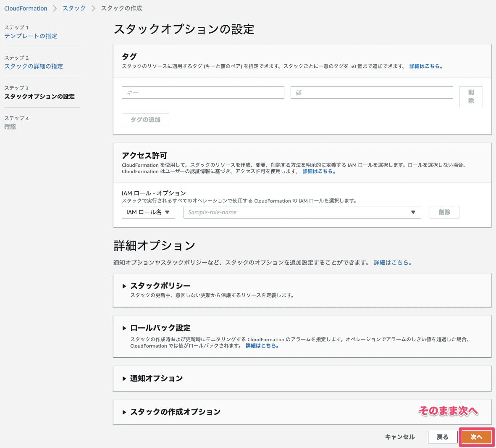Open the IAM ロール名 type dropdown

(148, 212)
